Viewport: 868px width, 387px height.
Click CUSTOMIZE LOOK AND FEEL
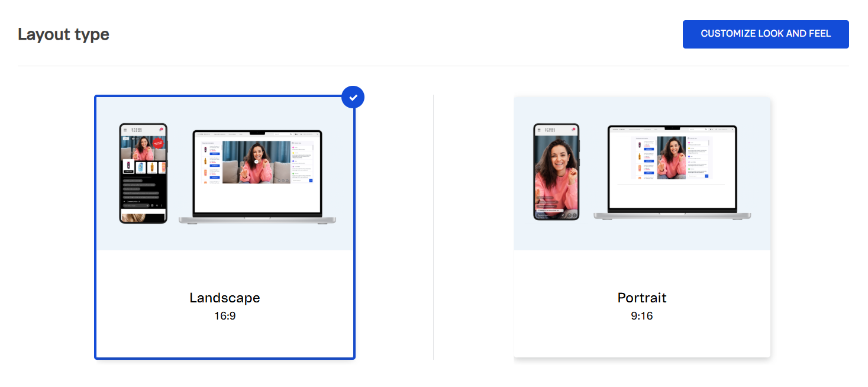coord(765,34)
